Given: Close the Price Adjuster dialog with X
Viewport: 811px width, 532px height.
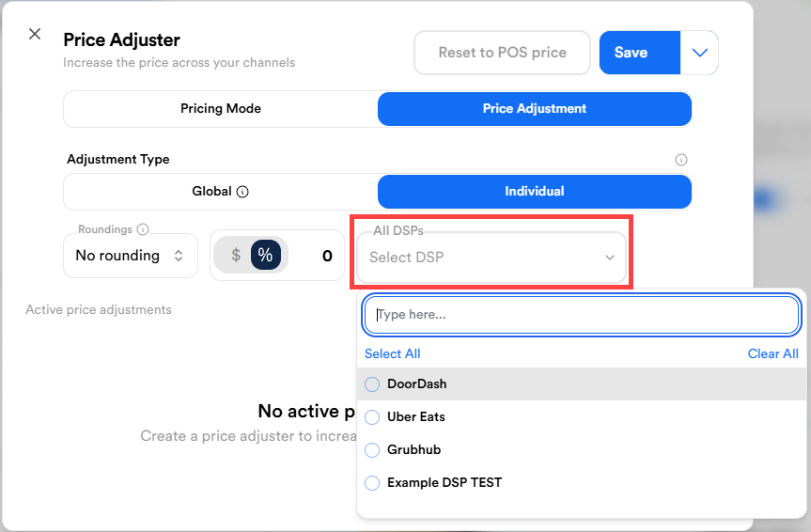Looking at the screenshot, I should (35, 34).
